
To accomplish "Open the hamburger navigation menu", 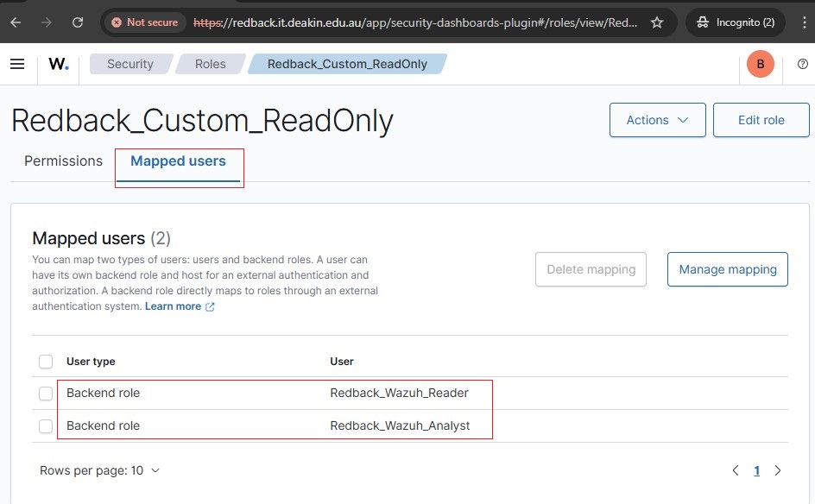I will coord(17,64).
